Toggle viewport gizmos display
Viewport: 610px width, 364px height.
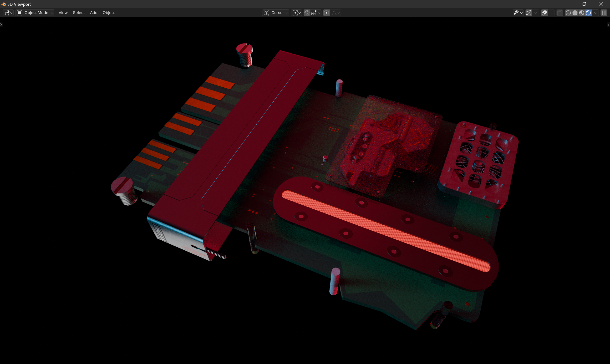click(x=529, y=13)
